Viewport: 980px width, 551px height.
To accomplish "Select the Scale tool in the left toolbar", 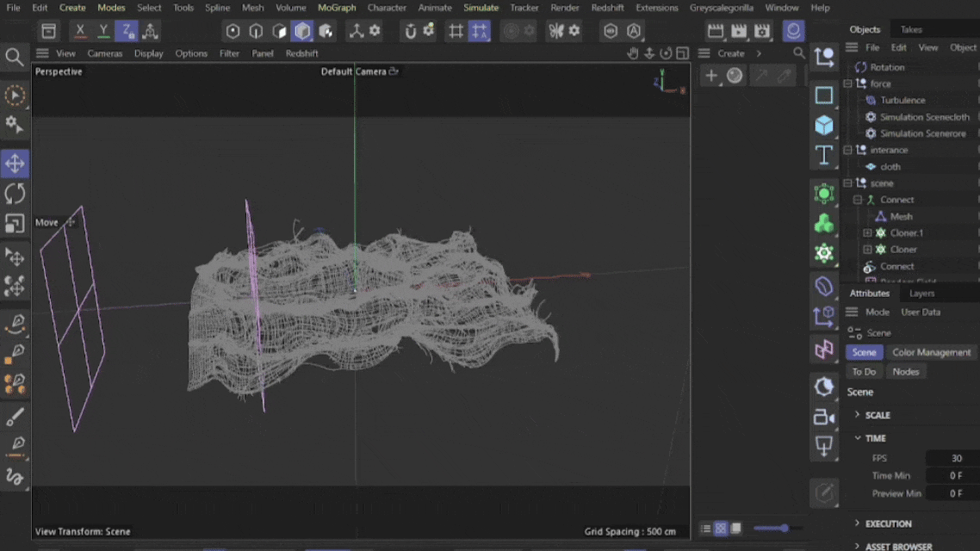I will pos(15,223).
